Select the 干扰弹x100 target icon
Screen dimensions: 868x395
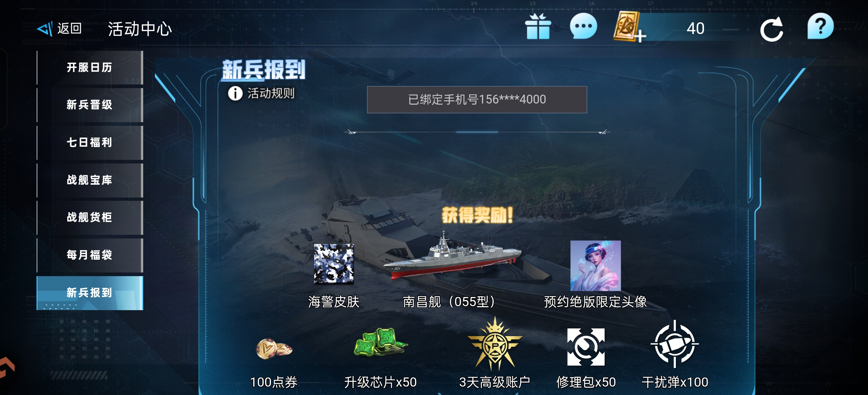pos(674,344)
